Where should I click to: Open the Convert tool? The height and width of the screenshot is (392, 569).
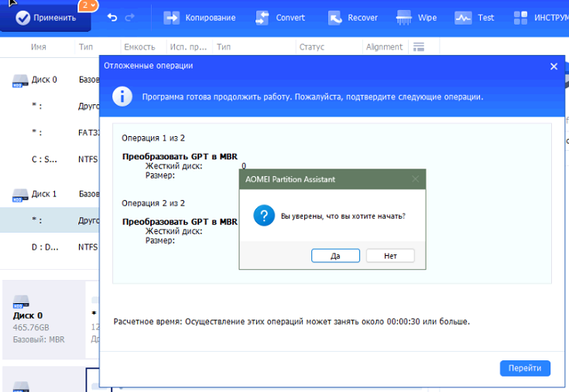[280, 17]
